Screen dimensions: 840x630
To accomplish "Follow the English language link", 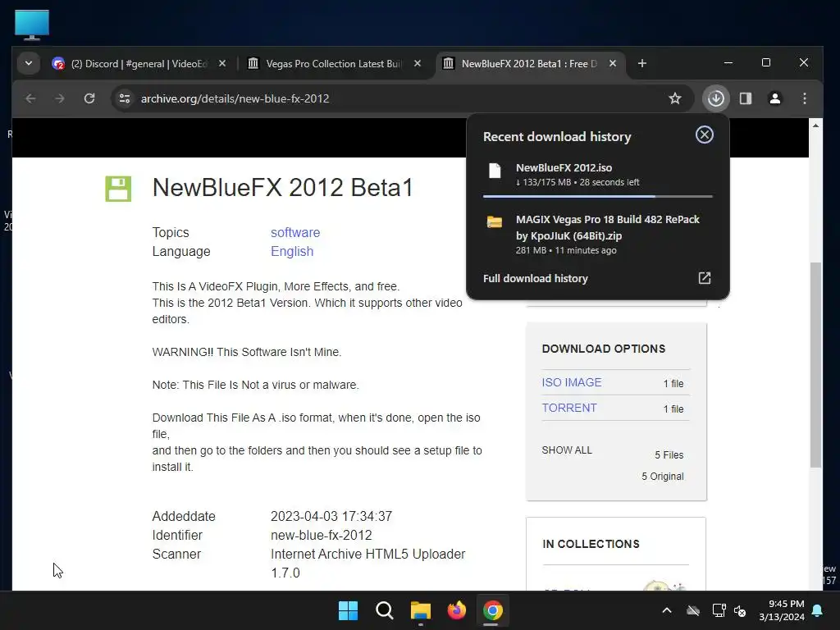I will (292, 251).
